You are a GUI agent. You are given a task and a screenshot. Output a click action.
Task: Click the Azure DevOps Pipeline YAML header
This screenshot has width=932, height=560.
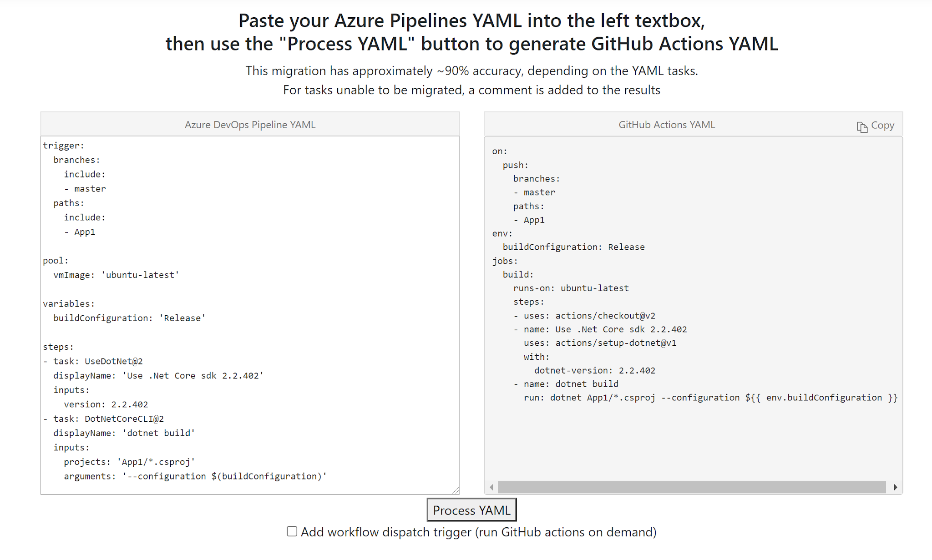point(249,124)
